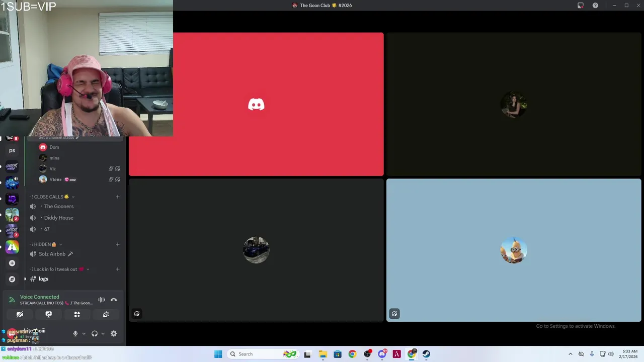Image resolution: width=644 pixels, height=362 pixels.
Task: Focus the car avatar video tile
Action: 256,250
